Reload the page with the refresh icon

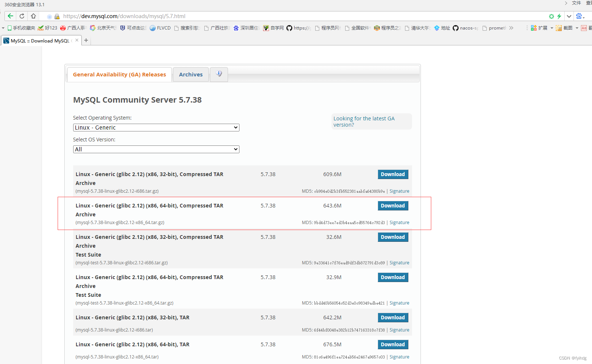tap(22, 16)
